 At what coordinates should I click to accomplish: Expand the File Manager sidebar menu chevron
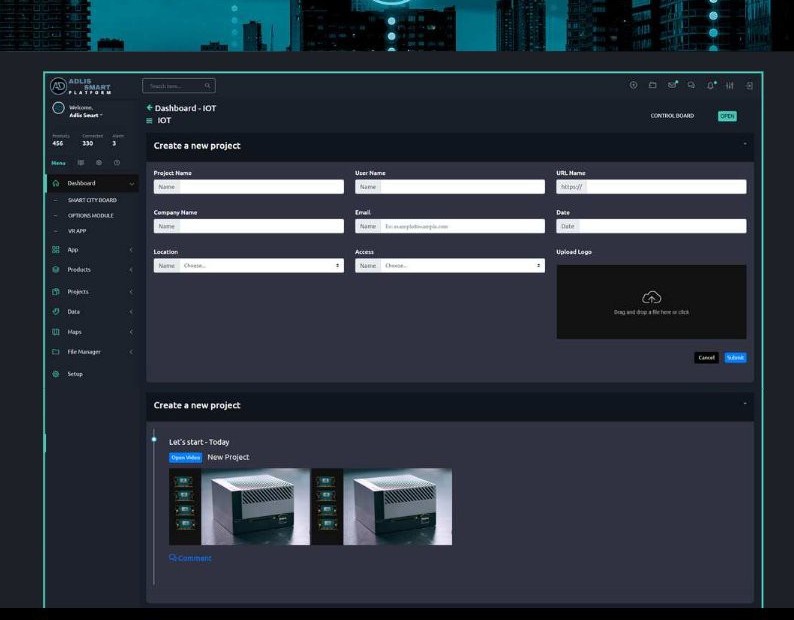(131, 352)
